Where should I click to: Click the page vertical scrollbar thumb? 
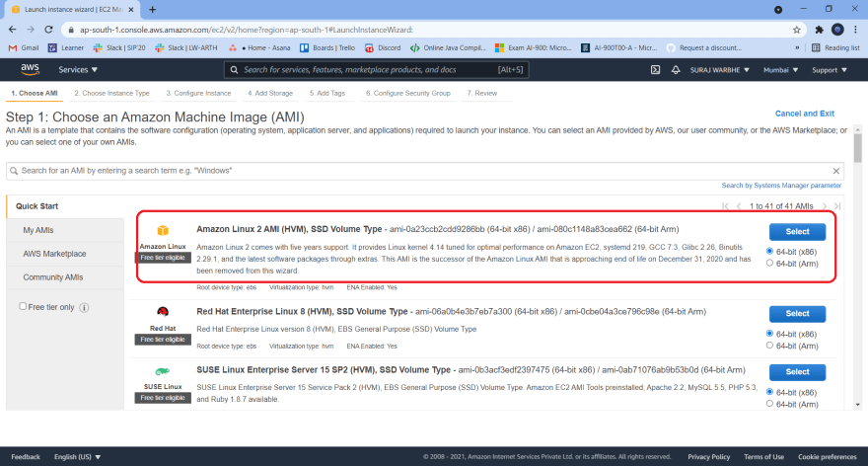click(x=857, y=147)
